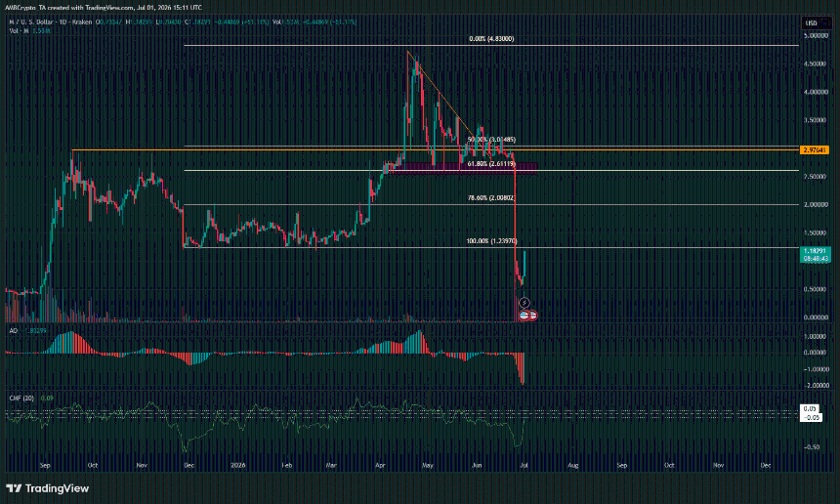Click the Mar label on time axis
The width and height of the screenshot is (840, 504).
[x=331, y=466]
